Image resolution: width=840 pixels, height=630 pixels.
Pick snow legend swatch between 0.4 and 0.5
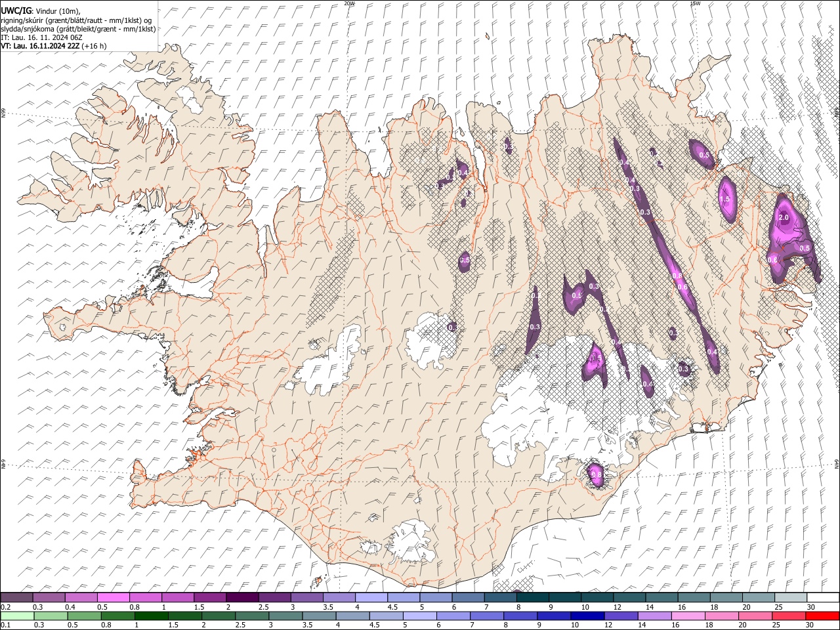(81, 598)
